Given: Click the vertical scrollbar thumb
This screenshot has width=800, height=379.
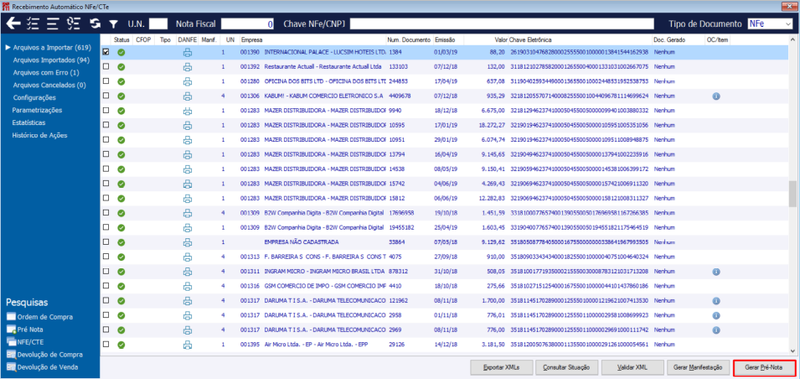Looking at the screenshot, I should (792, 194).
